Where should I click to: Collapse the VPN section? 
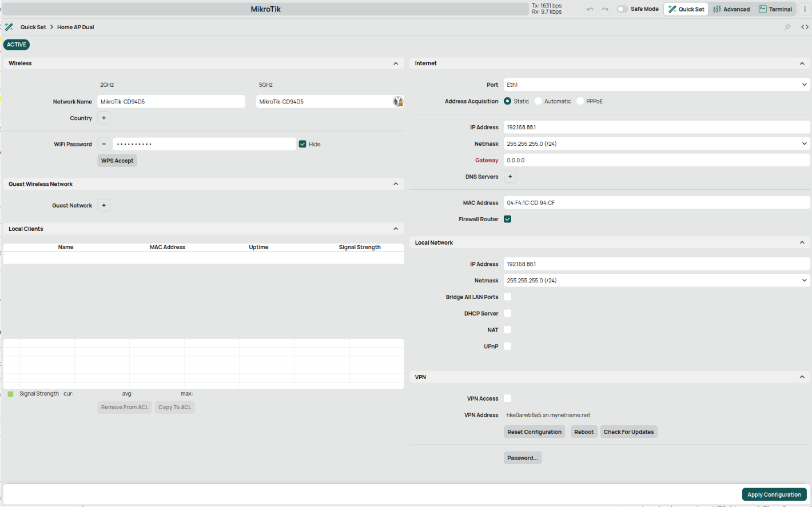coord(802,377)
